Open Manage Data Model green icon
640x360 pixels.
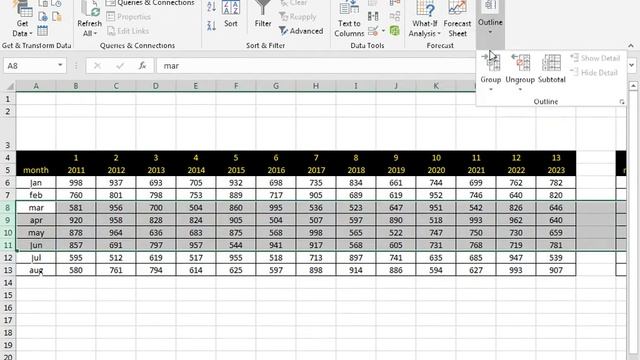point(395,31)
